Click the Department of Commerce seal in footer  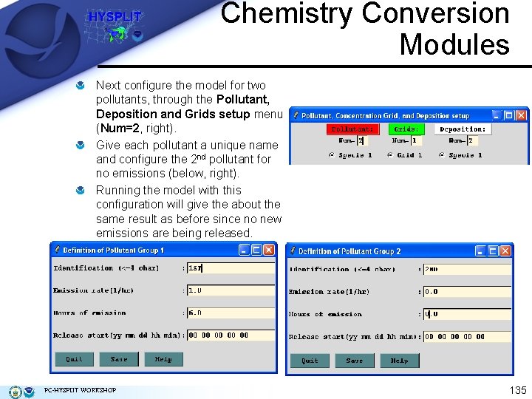(x=16, y=392)
